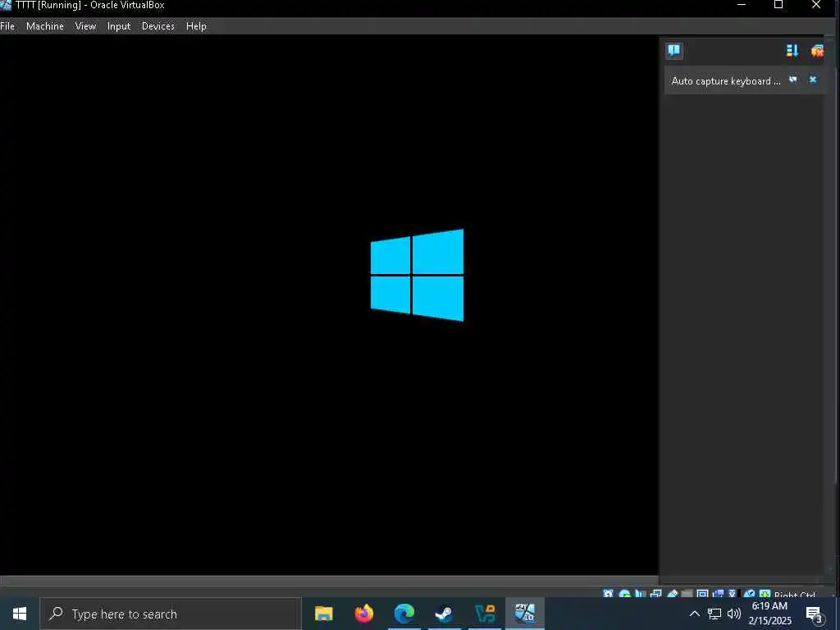Show hidden system tray icons
Viewport: 840px width, 630px height.
[x=694, y=614]
